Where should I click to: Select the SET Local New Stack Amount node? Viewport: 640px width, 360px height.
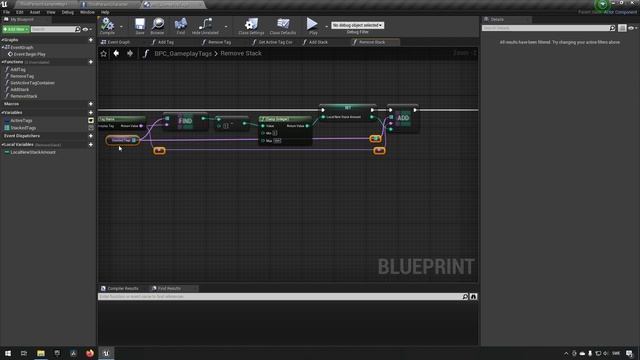[348, 113]
